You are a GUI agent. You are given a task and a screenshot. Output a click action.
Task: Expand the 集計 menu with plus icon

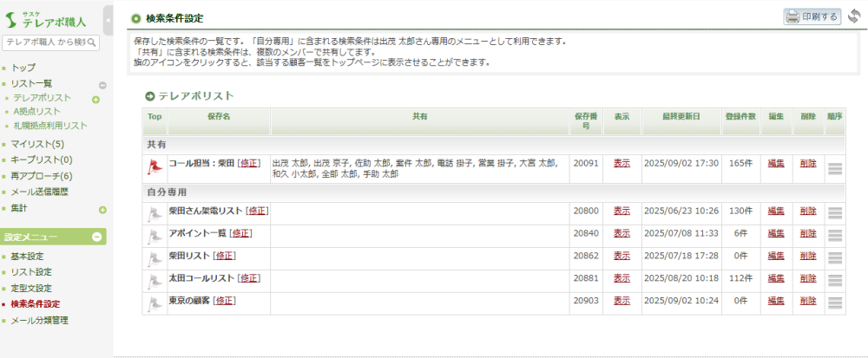[x=102, y=210]
